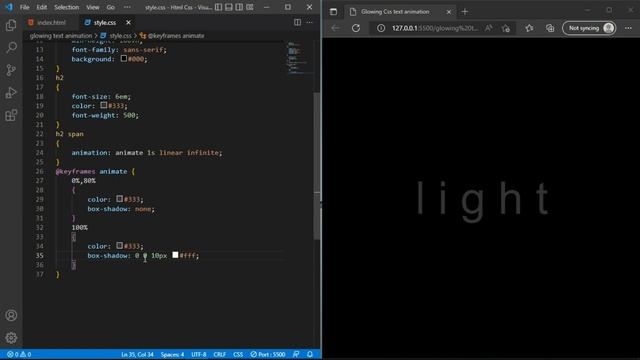
Task: Open the Go menu
Action: [111, 7]
